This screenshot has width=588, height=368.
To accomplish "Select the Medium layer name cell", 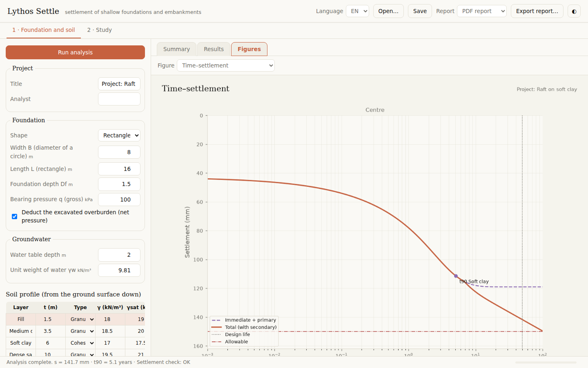I will point(21,331).
